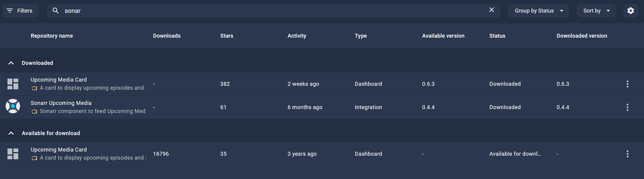Open the Filters panel
Viewport: 644px width, 179px height.
[20, 11]
